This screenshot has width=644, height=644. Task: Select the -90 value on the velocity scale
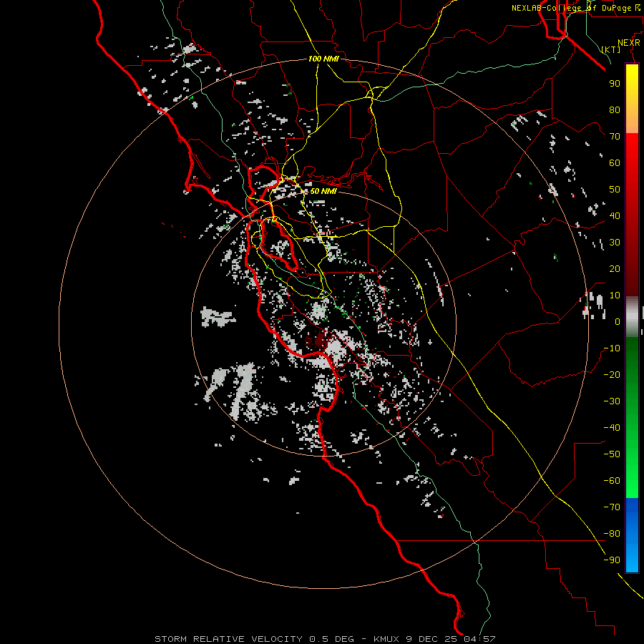pos(612,560)
